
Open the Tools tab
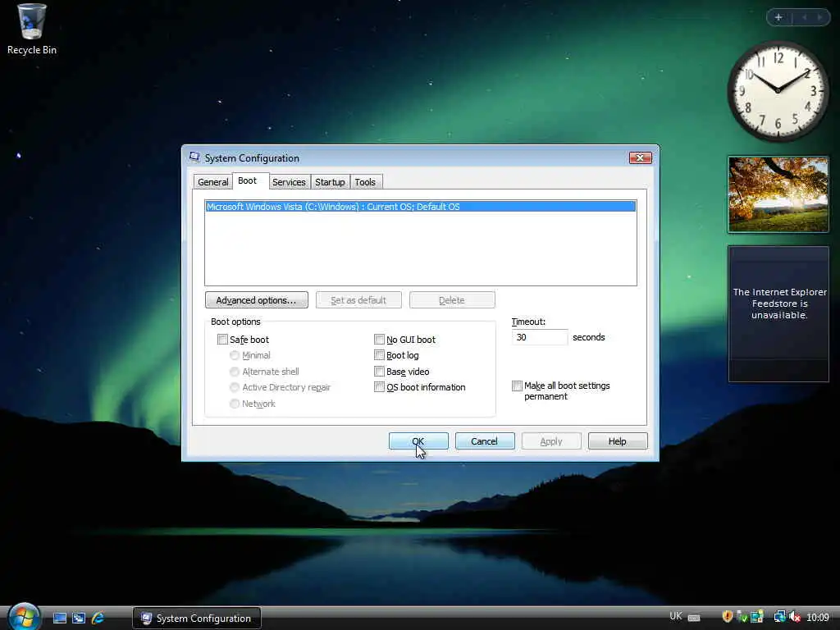365,182
